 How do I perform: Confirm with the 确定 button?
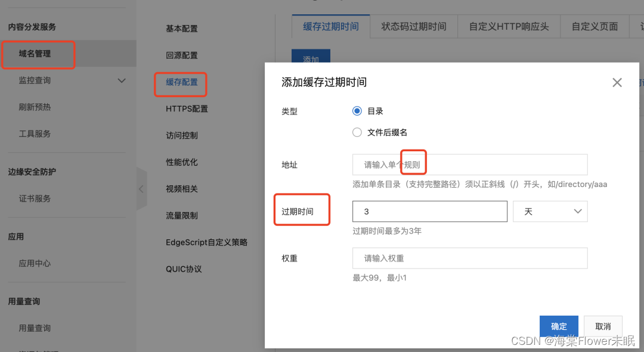[559, 326]
